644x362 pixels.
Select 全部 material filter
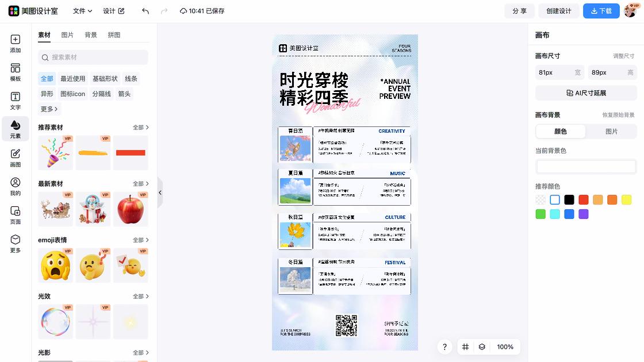(x=47, y=78)
